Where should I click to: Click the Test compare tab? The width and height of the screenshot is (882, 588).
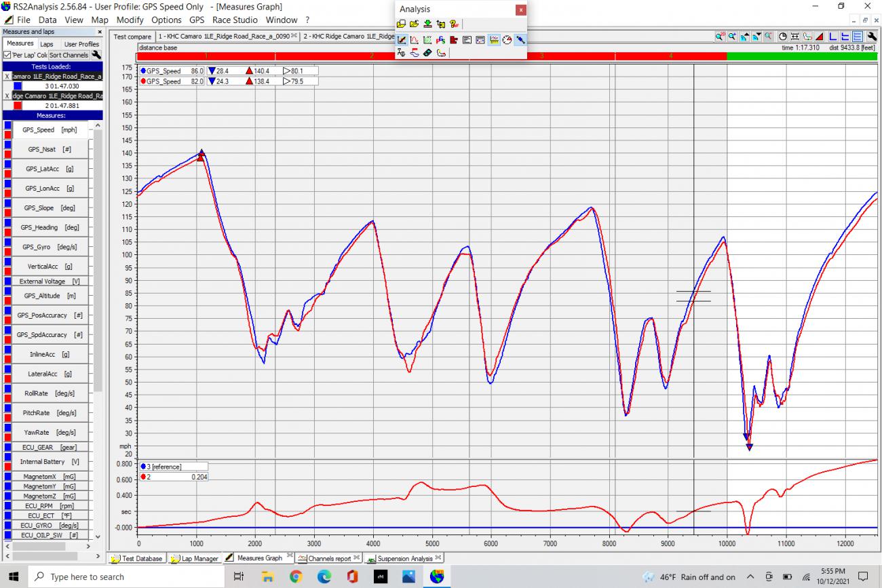pyautogui.click(x=132, y=37)
